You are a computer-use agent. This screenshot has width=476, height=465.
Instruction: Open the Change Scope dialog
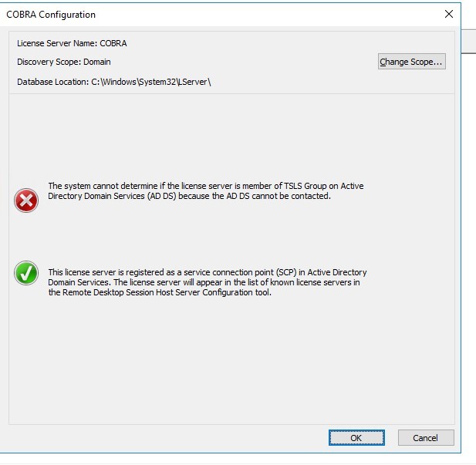click(412, 62)
